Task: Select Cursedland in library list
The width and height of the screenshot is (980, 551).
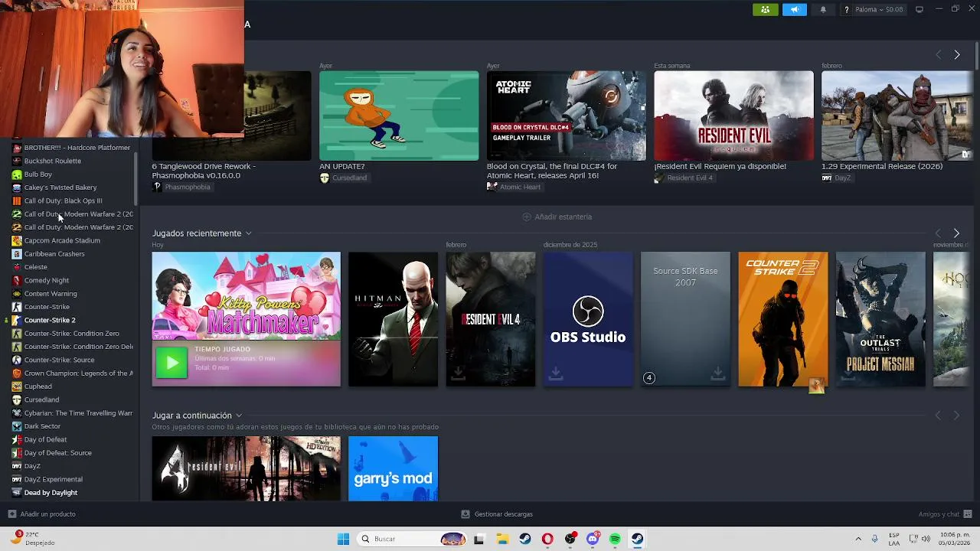Action: (41, 399)
